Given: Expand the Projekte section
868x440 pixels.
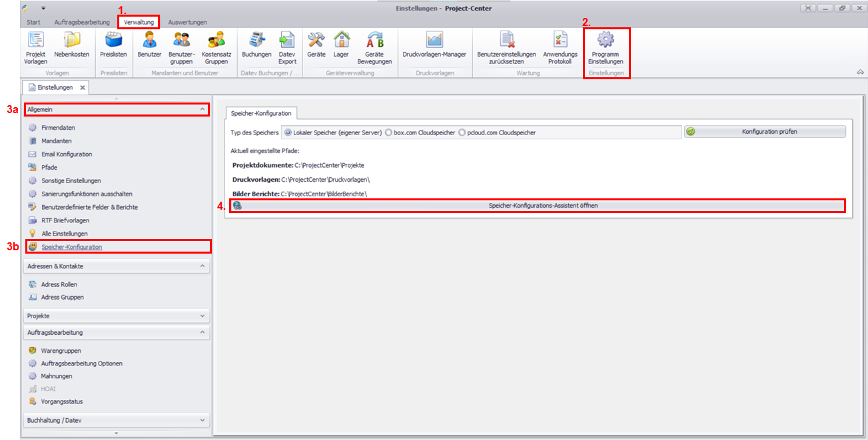Looking at the screenshot, I should click(203, 316).
